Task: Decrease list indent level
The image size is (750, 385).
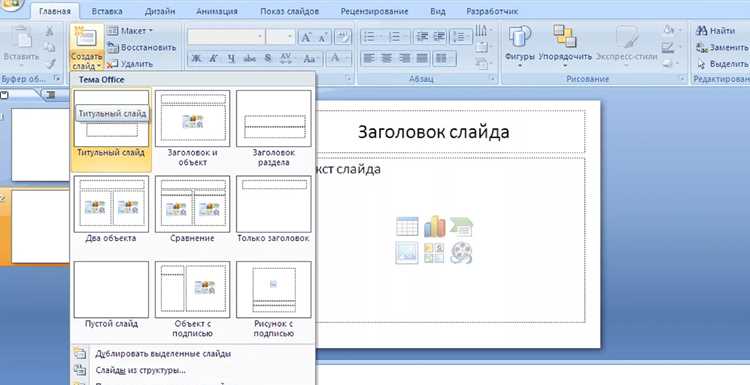Action: (x=422, y=37)
